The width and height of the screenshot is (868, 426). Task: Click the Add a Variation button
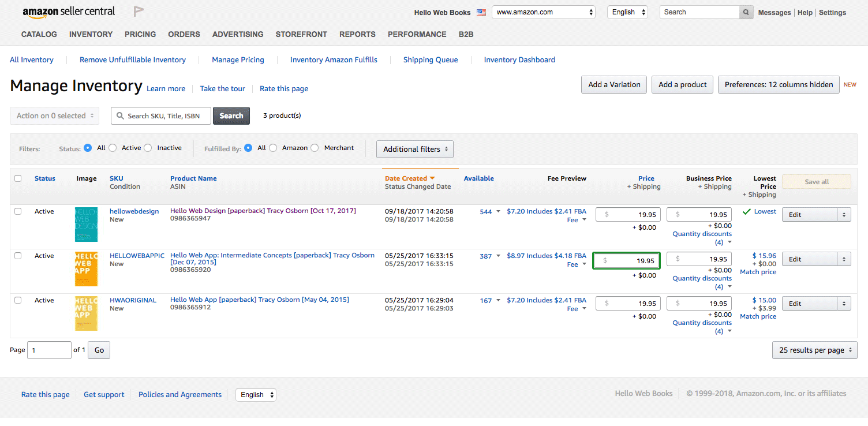(x=614, y=84)
